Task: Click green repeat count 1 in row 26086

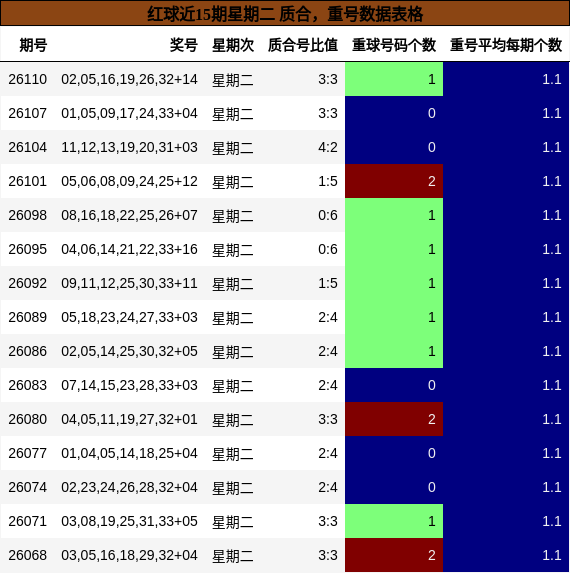Action: [x=394, y=351]
